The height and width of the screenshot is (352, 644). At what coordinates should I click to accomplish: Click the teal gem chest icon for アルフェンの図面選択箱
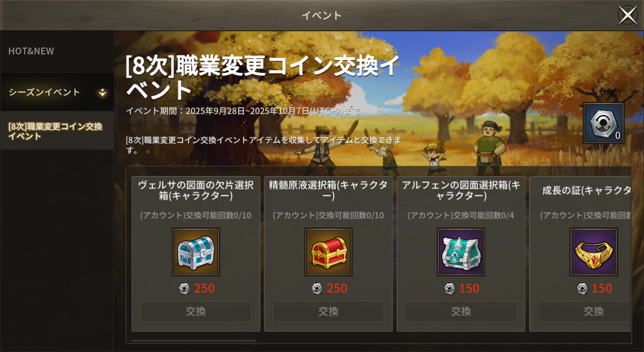coord(461,252)
